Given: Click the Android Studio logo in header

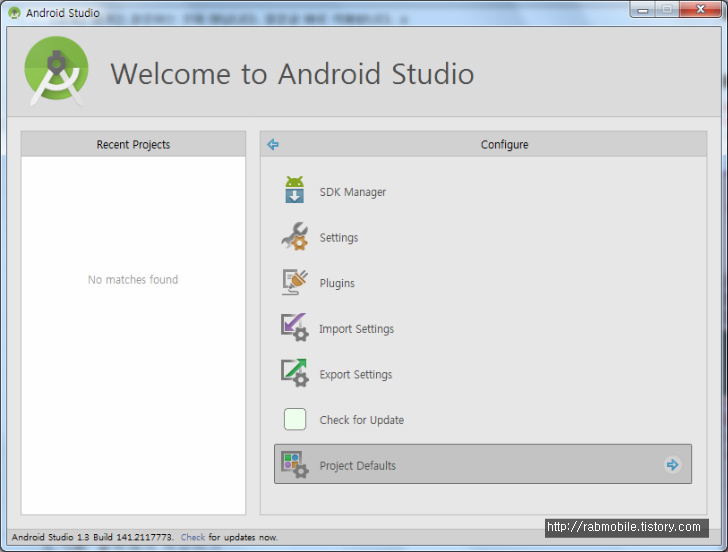Looking at the screenshot, I should click(56, 71).
